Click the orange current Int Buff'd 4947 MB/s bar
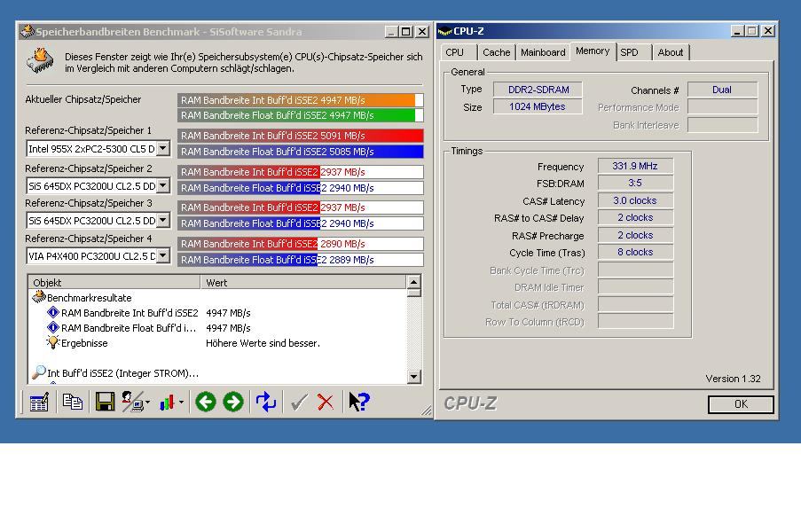Image resolution: width=801 pixels, height=532 pixels. (x=301, y=100)
